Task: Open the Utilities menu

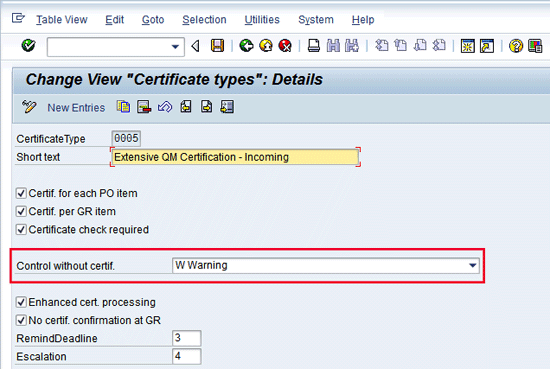Action: click(262, 20)
